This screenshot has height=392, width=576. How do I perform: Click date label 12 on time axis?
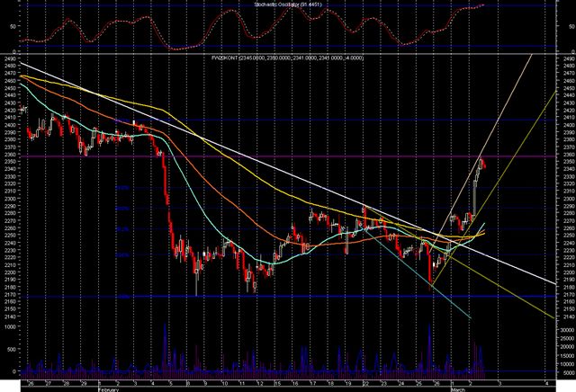pos(260,384)
